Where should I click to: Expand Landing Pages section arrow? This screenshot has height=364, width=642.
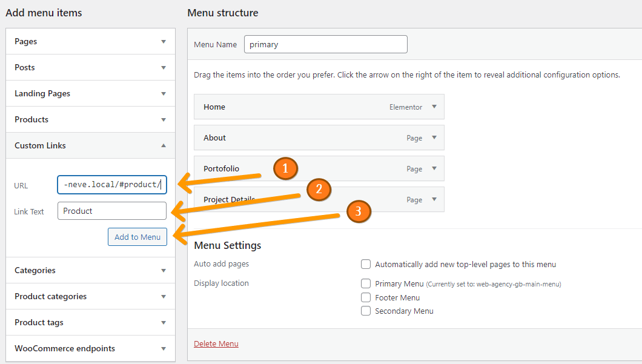164,94
